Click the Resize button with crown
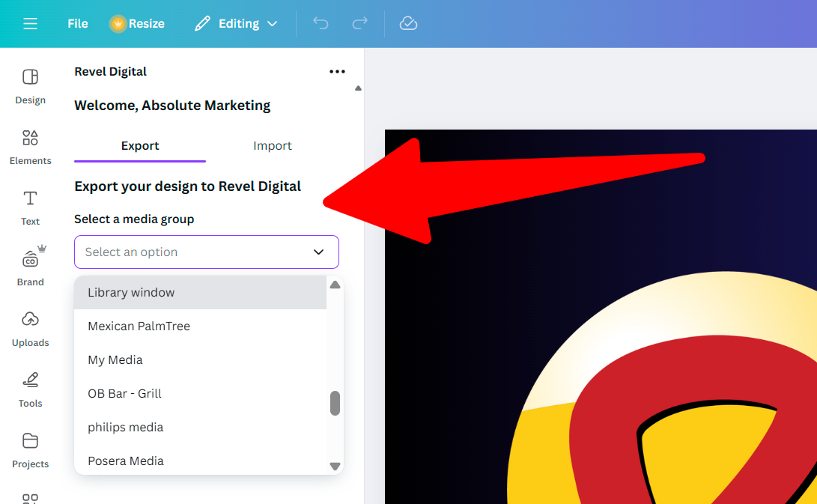The width and height of the screenshot is (817, 504). (136, 23)
